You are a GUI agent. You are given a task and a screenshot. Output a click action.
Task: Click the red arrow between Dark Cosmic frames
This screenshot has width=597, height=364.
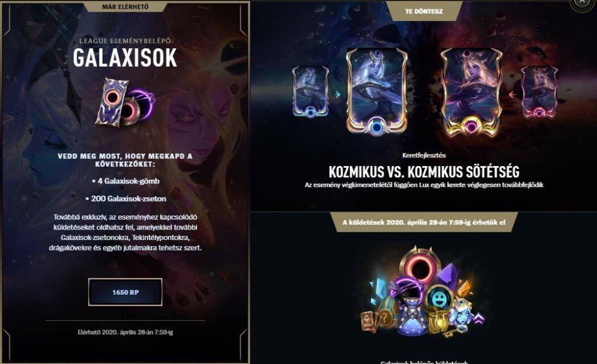coord(512,94)
